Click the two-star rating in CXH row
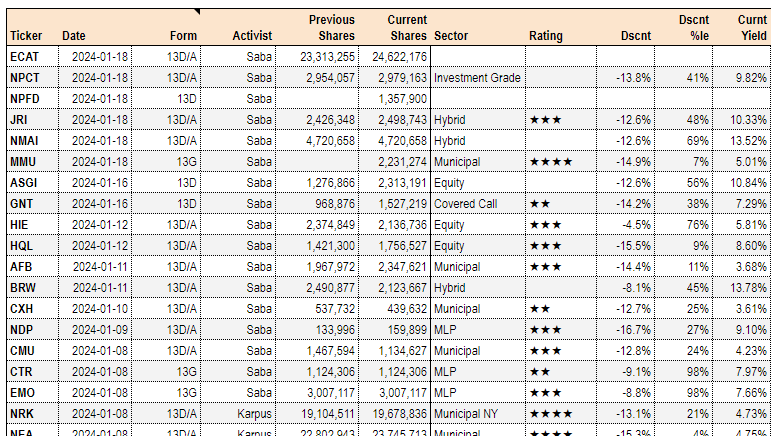Viewport: 773px width, 436px height. pyautogui.click(x=540, y=308)
